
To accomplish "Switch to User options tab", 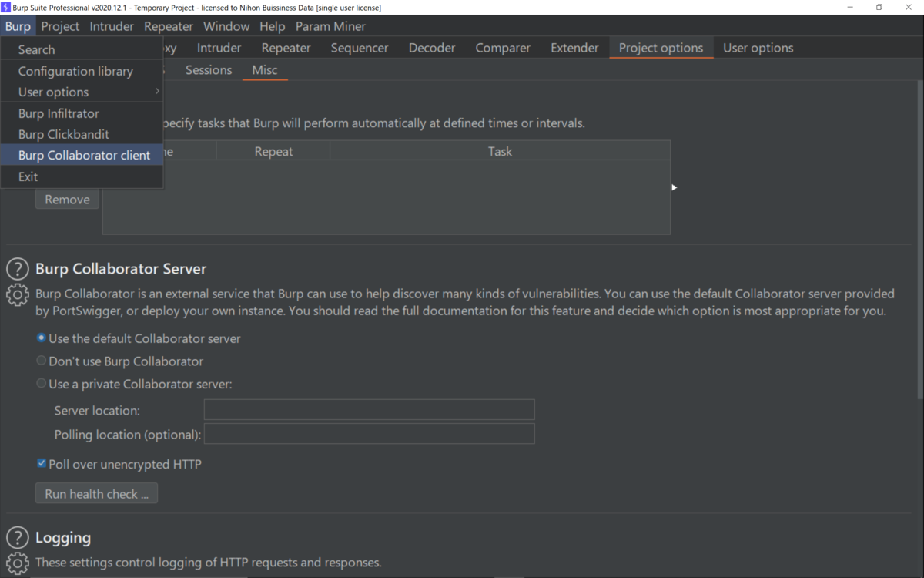I will [x=758, y=48].
